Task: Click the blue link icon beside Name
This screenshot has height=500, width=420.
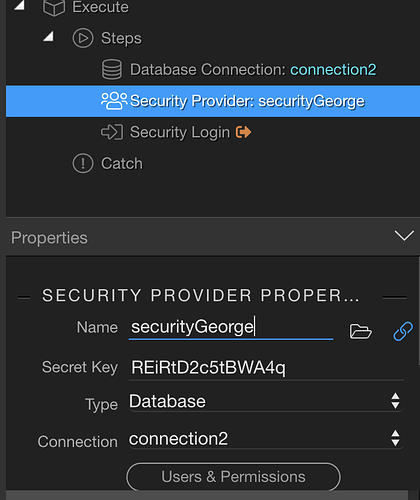Action: [403, 331]
